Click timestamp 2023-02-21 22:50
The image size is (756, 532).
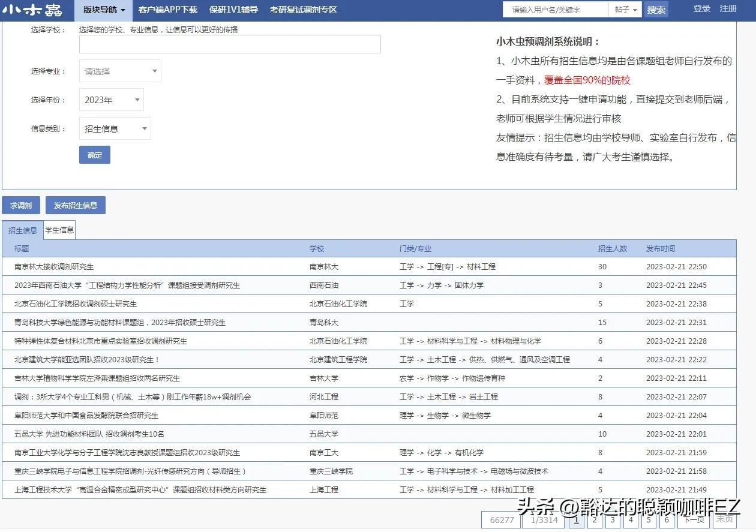point(676,266)
